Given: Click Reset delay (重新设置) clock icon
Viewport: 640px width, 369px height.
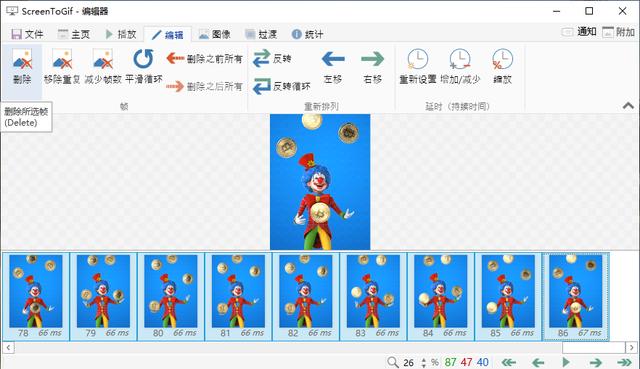Looking at the screenshot, I should (x=418, y=59).
